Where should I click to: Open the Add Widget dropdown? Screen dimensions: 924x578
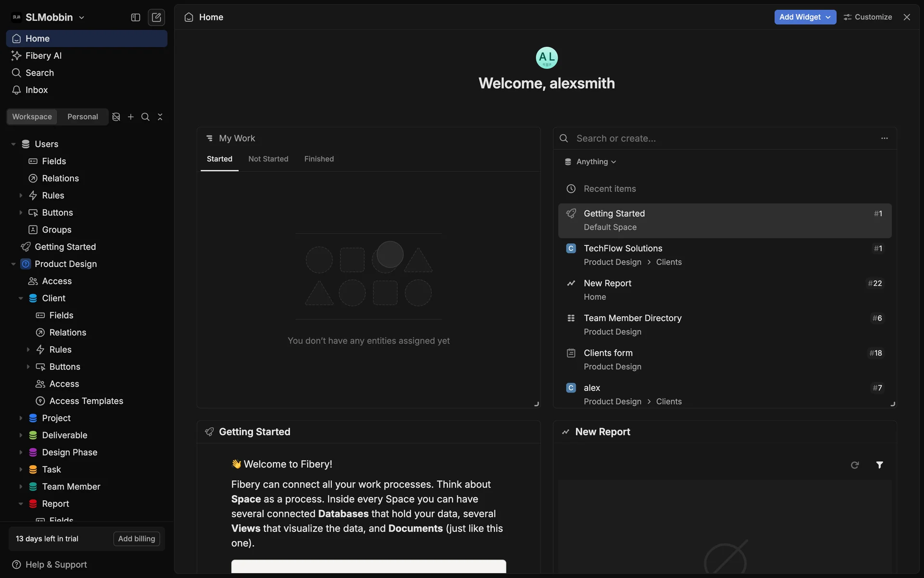pyautogui.click(x=805, y=17)
